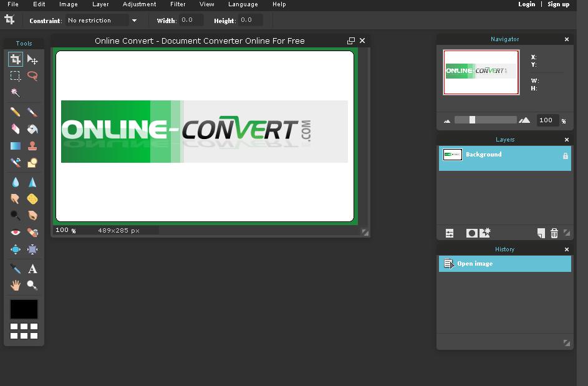The height and width of the screenshot is (386, 588).
Task: Select the Paint Bucket tool
Action: click(x=32, y=129)
